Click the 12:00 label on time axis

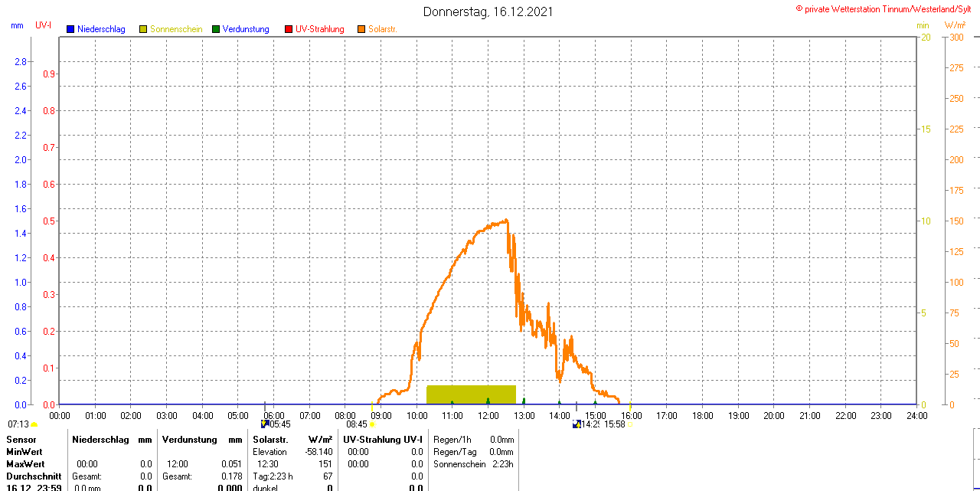[488, 416]
